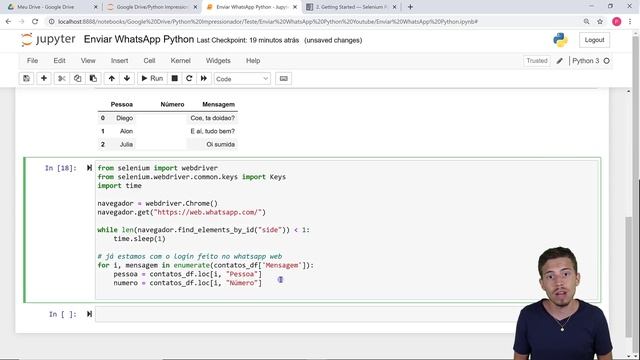Copy selected cells icon

(77, 78)
